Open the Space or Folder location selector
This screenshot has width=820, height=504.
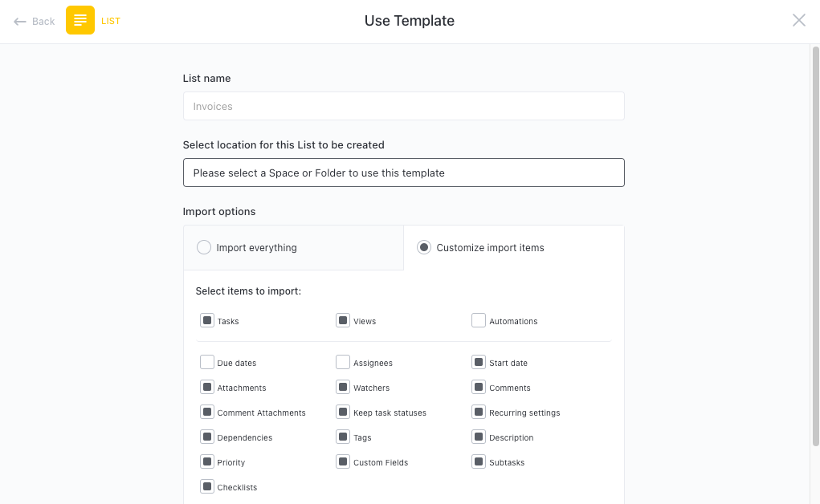pos(403,173)
